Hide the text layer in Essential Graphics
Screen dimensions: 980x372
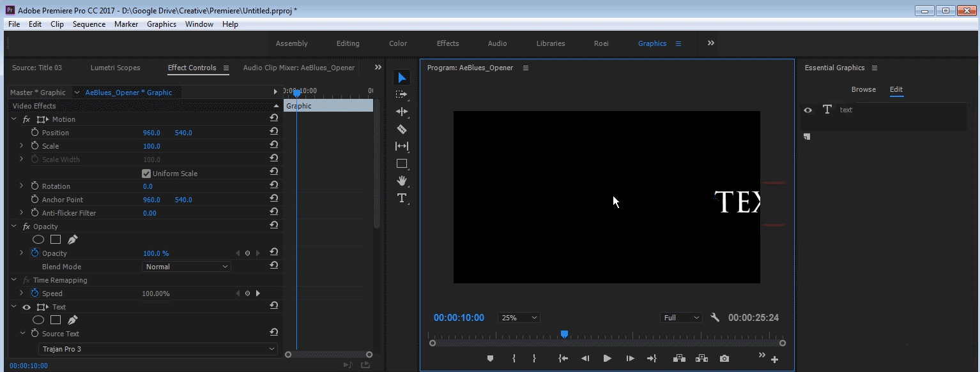[x=808, y=110]
